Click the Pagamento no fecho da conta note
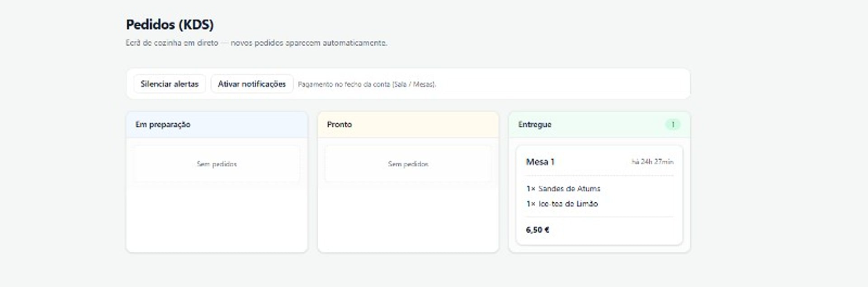This screenshot has height=287, width=868. [x=367, y=84]
